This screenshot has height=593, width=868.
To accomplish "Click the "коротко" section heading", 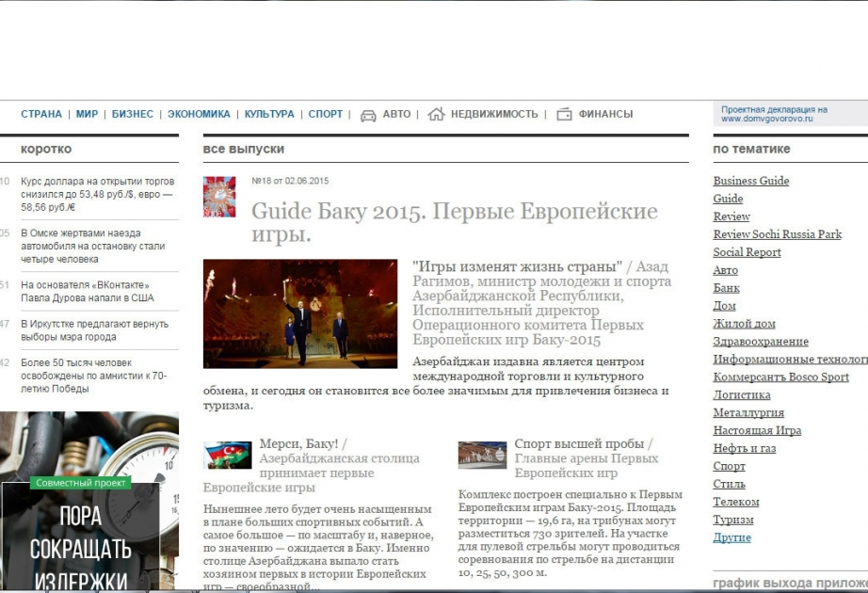I will click(46, 149).
